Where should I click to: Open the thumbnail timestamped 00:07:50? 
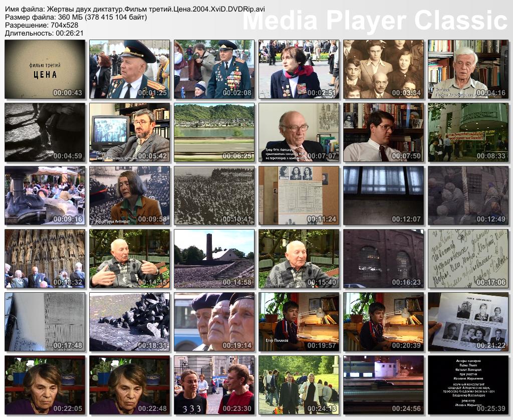[383, 132]
